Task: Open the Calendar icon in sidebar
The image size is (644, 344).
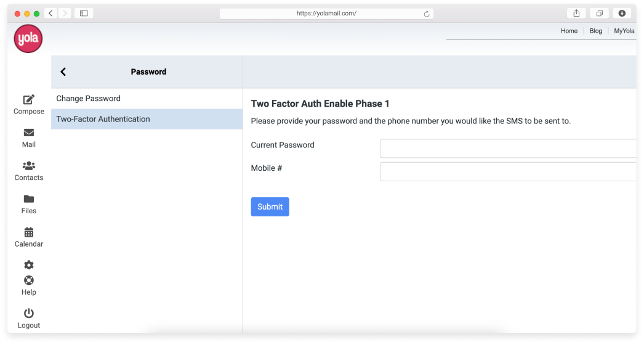Action: (29, 232)
